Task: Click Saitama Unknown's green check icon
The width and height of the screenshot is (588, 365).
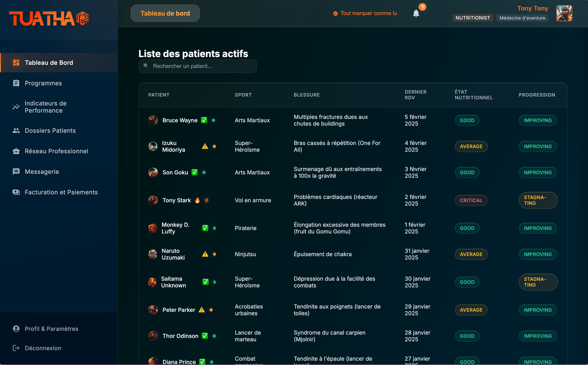Action: (205, 282)
